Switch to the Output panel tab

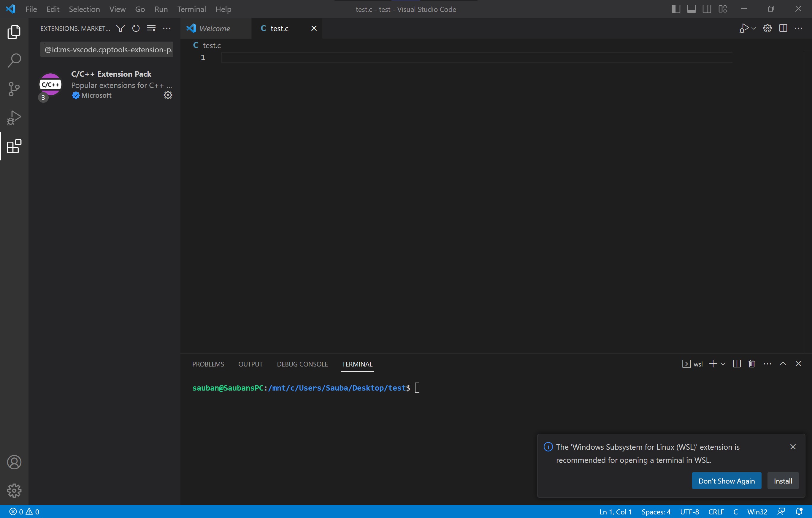click(250, 364)
